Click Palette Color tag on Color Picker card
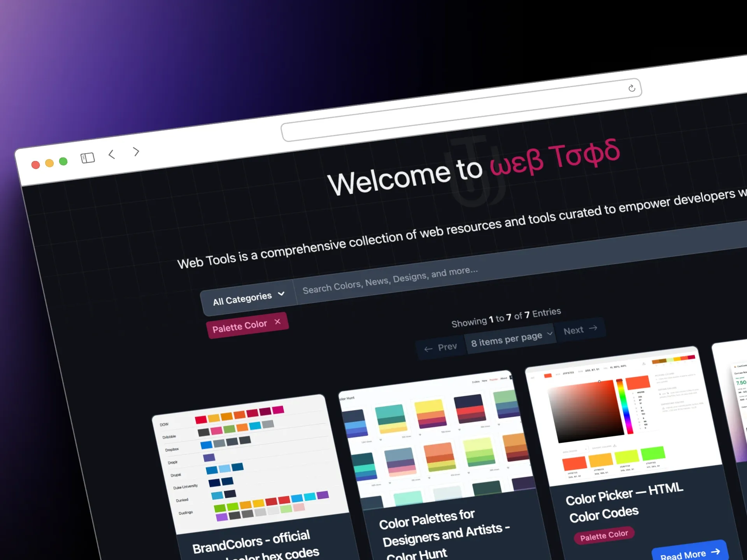The width and height of the screenshot is (747, 560). click(604, 535)
